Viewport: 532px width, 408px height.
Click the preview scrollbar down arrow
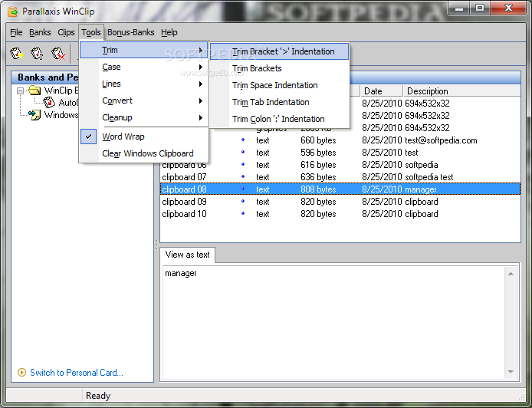(x=511, y=372)
